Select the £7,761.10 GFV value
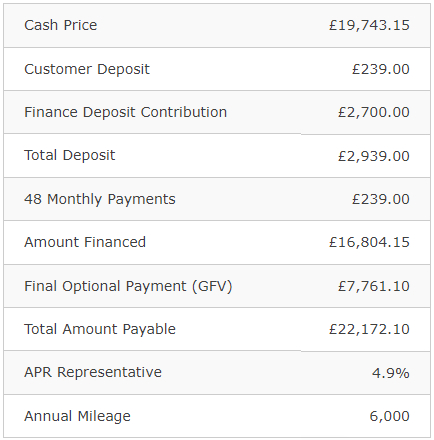 (374, 286)
